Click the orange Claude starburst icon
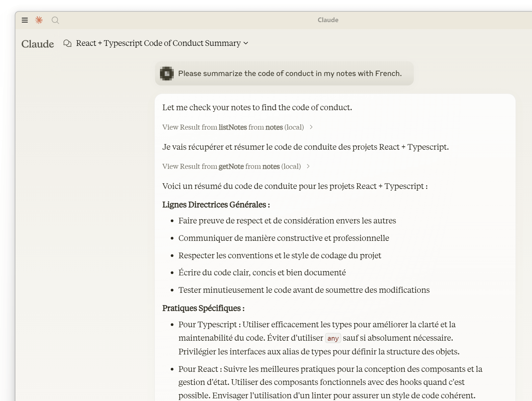532x401 pixels. tap(39, 20)
